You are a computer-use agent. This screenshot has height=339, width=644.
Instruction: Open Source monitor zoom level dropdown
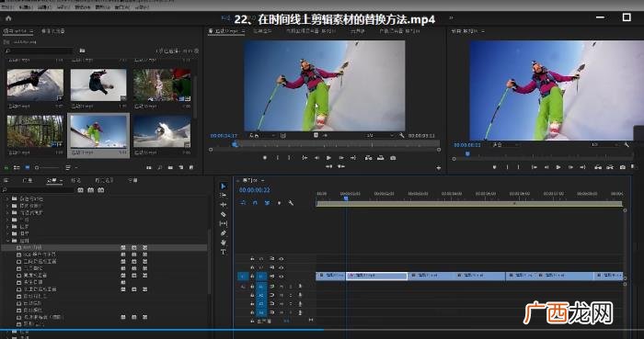262,135
